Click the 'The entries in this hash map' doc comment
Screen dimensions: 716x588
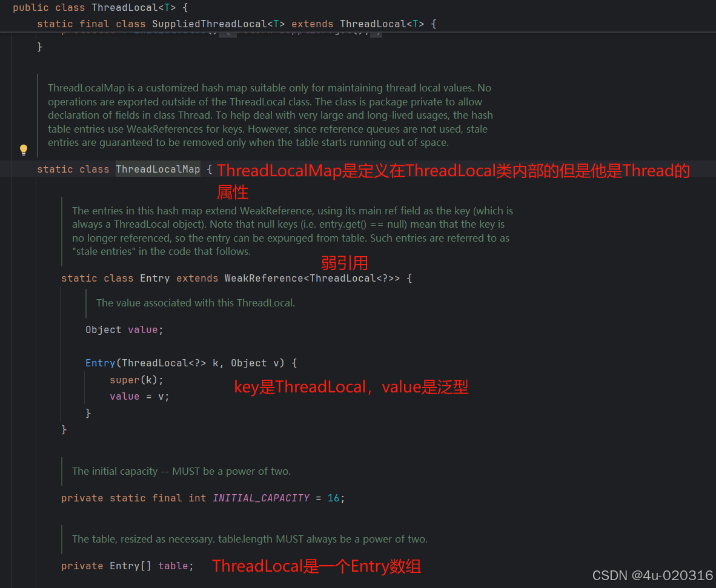click(292, 231)
